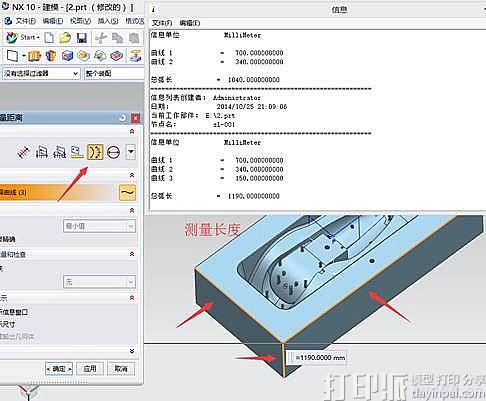This screenshot has width=486, height=401.
Task: Open the 无 requirement dropdown
Action: 99,282
